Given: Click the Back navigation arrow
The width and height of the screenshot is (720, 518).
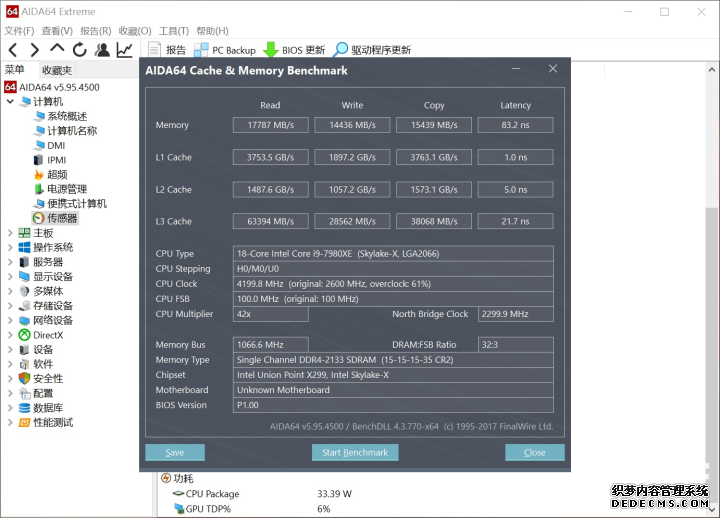Looking at the screenshot, I should (x=13, y=50).
